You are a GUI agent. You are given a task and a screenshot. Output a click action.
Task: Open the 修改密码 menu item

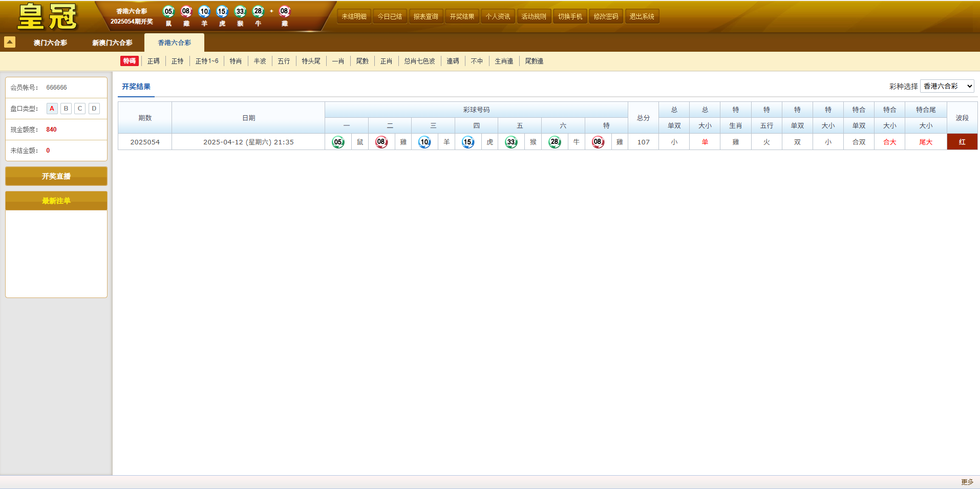point(606,16)
